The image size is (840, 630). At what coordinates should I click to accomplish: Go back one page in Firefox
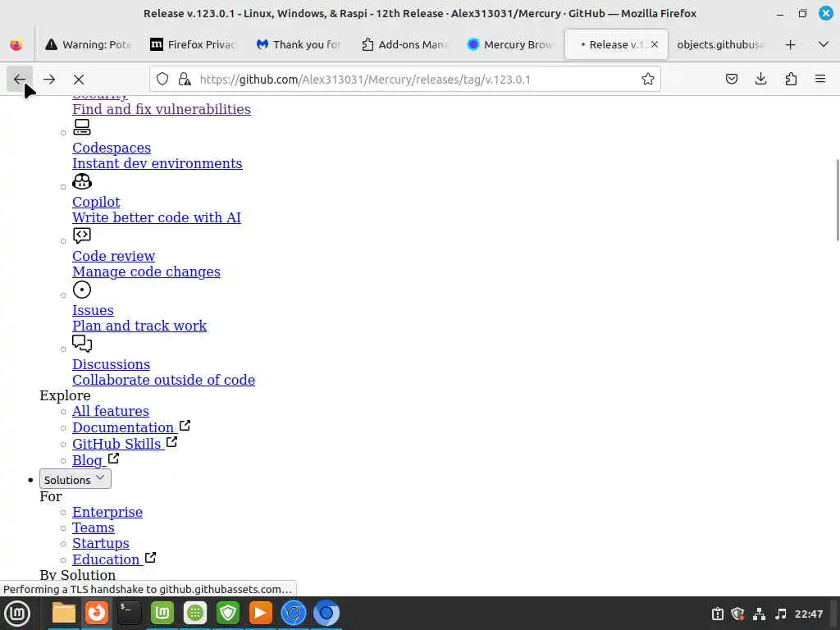pos(20,80)
